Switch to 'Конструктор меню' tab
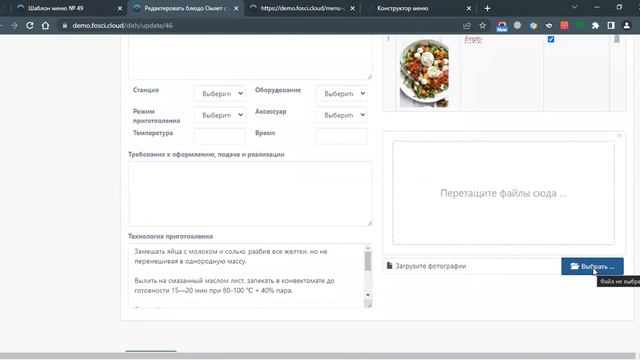 418,8
